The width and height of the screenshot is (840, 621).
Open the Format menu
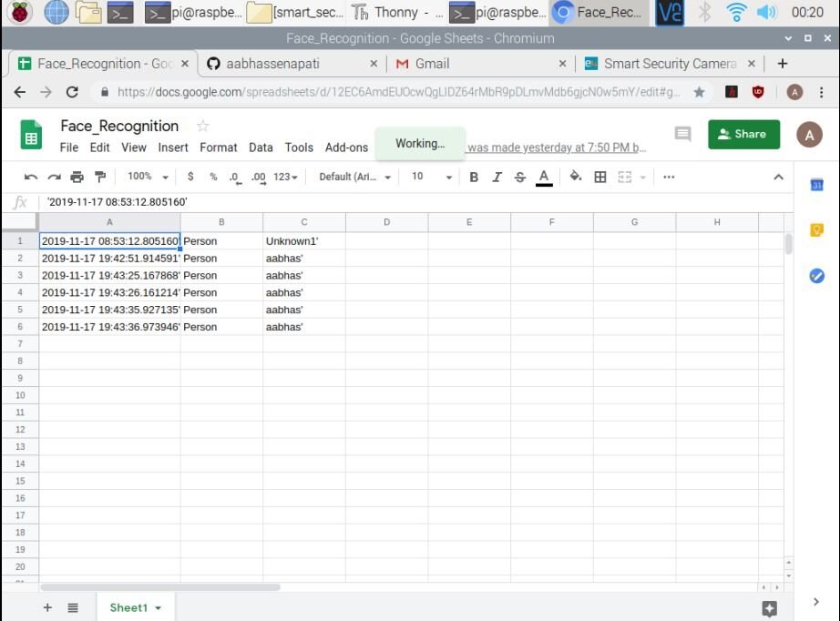pyautogui.click(x=218, y=148)
